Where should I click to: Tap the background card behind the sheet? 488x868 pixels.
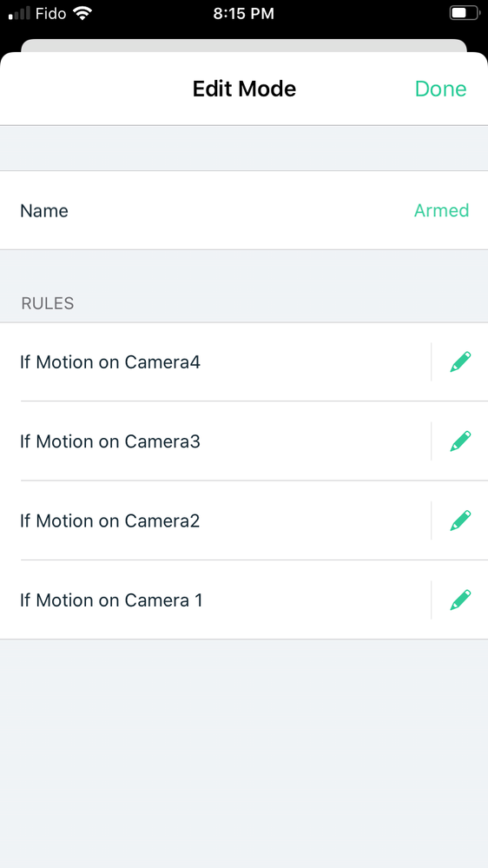(x=243, y=45)
